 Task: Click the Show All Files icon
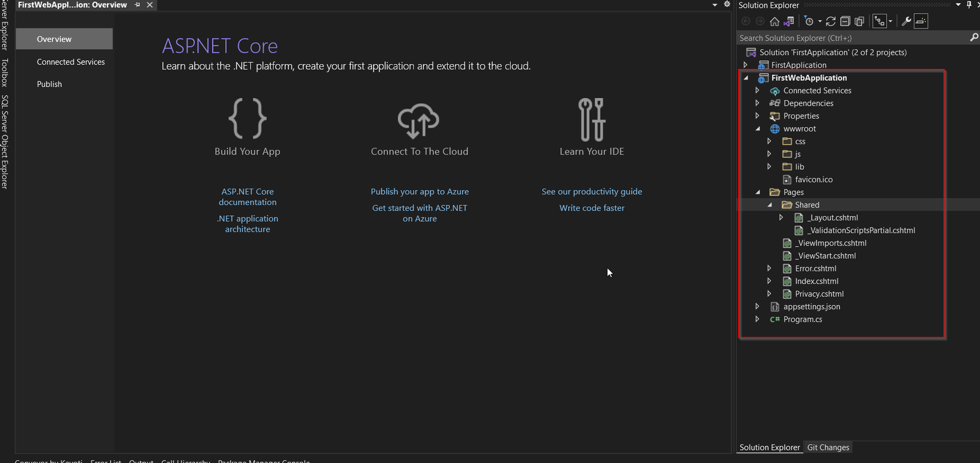(859, 21)
